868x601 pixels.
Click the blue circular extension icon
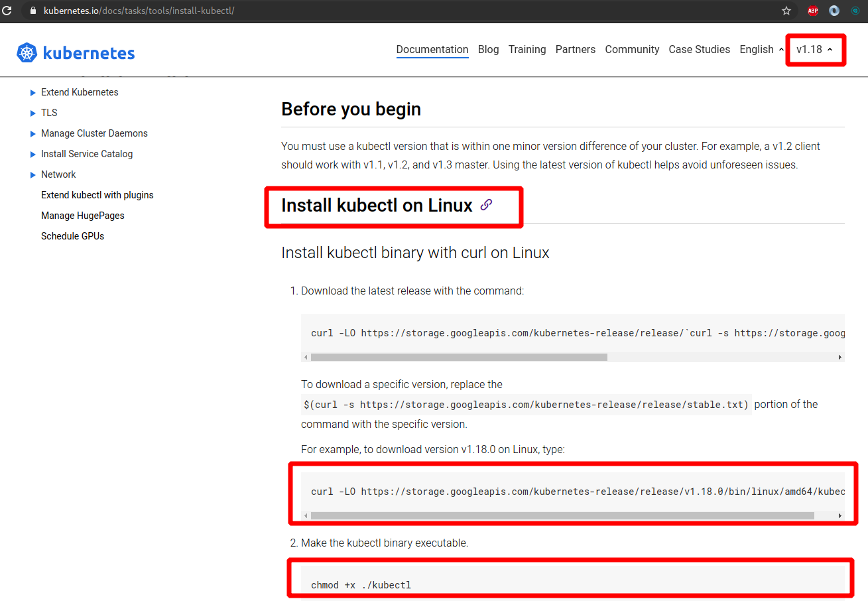pyautogui.click(x=834, y=11)
